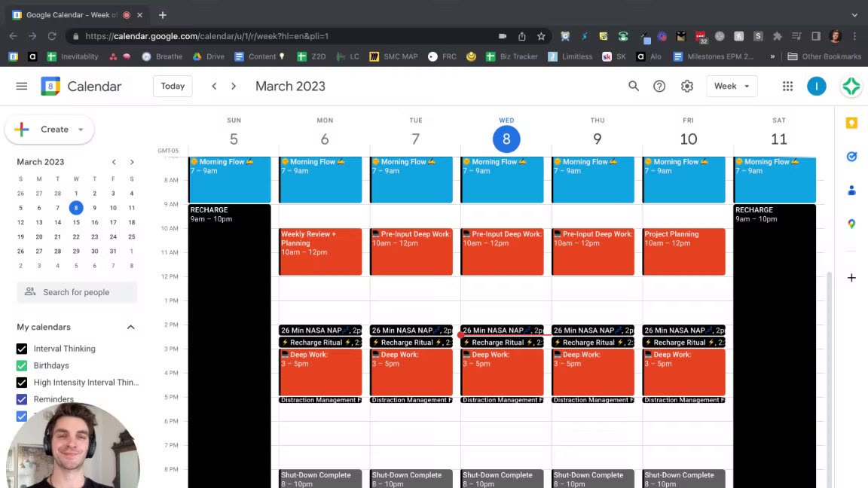The image size is (868, 488).
Task: Open Google Maps in side panel
Action: (851, 224)
